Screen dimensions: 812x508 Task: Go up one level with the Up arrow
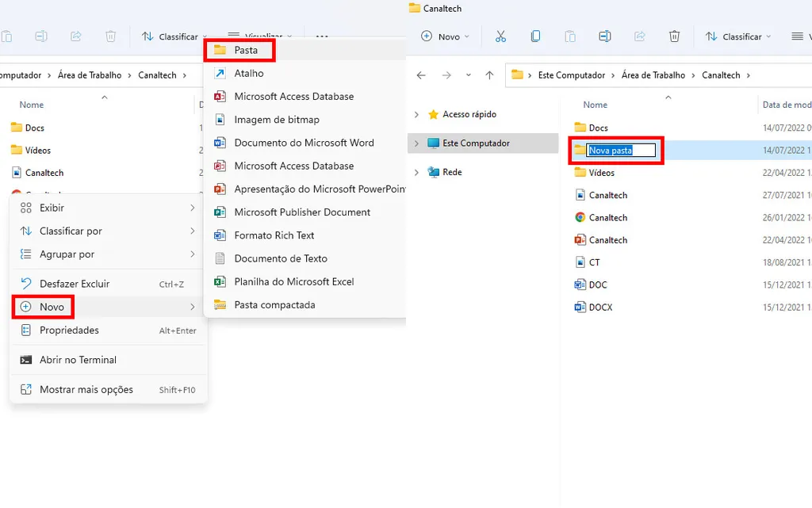coord(489,75)
